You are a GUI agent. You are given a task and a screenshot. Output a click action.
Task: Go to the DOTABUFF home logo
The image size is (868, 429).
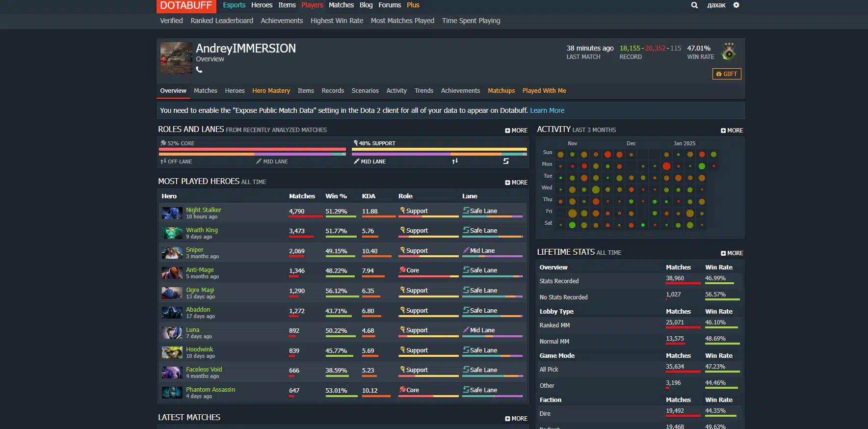[186, 6]
